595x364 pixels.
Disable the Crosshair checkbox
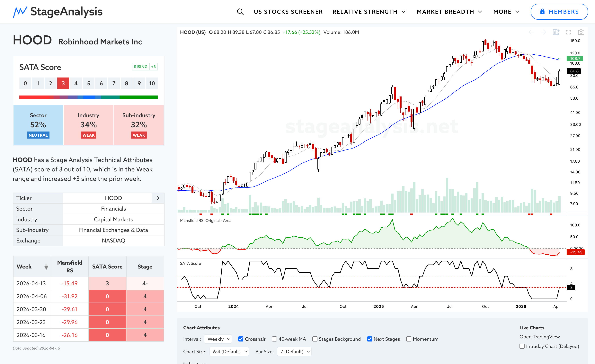241,339
